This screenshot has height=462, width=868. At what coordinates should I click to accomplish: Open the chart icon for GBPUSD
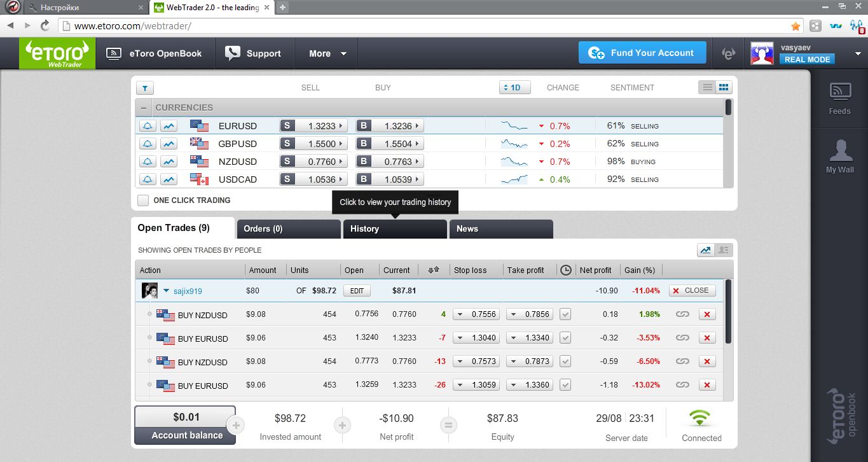(x=169, y=144)
